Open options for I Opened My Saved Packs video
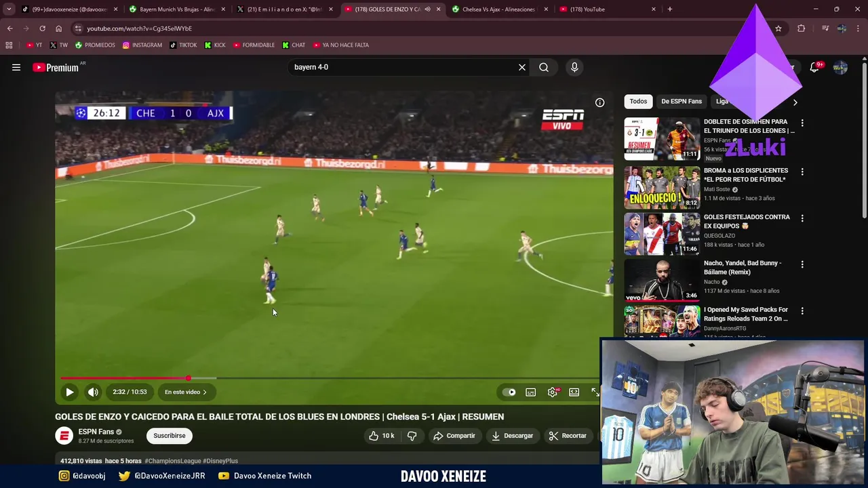 pyautogui.click(x=802, y=311)
